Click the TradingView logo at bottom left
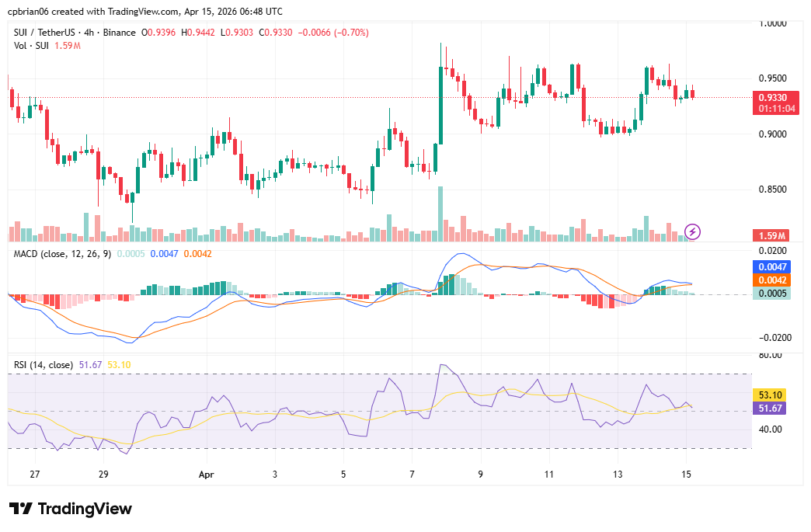The image size is (811, 532). pos(70,509)
